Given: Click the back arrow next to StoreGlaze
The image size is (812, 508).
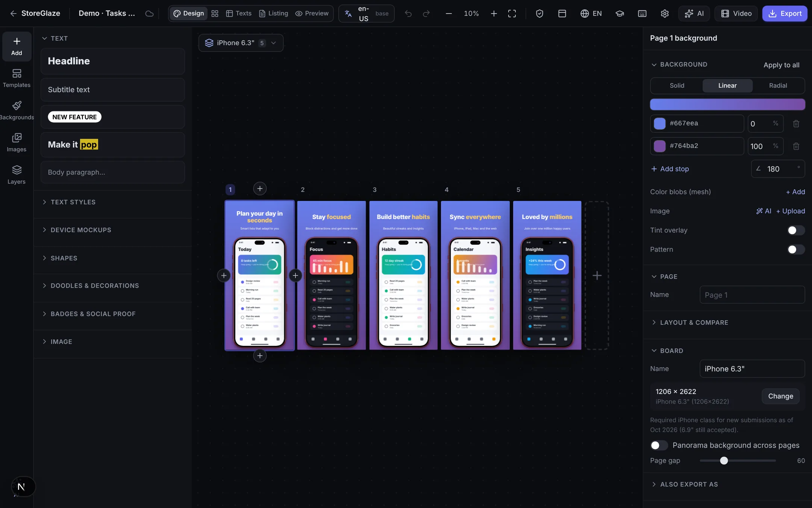Looking at the screenshot, I should tap(14, 14).
